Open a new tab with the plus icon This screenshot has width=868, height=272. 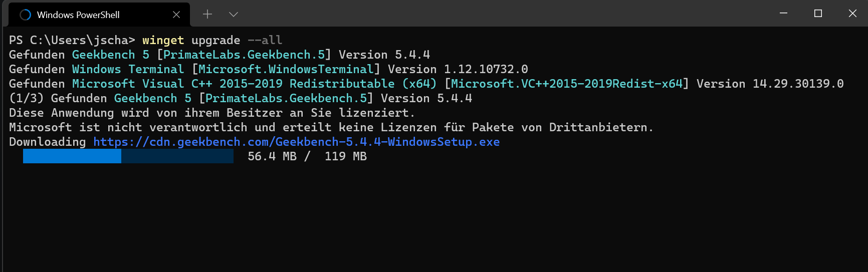coord(207,15)
